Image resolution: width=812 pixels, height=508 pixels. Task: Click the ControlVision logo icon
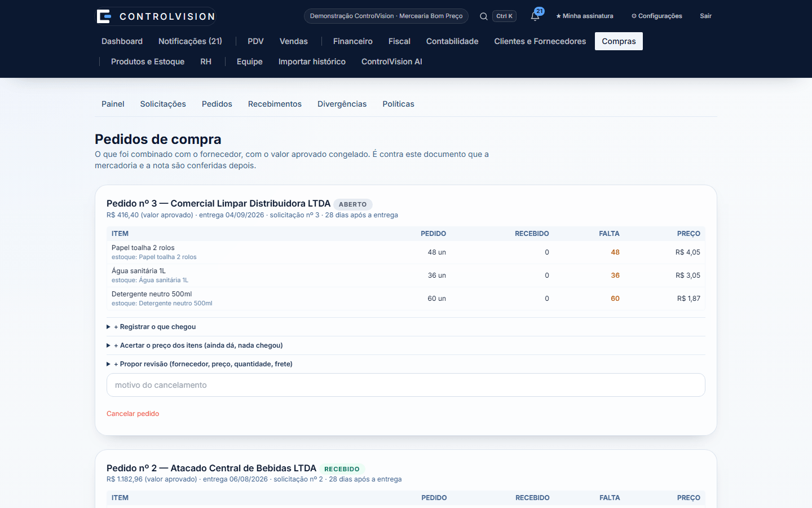[x=104, y=16]
